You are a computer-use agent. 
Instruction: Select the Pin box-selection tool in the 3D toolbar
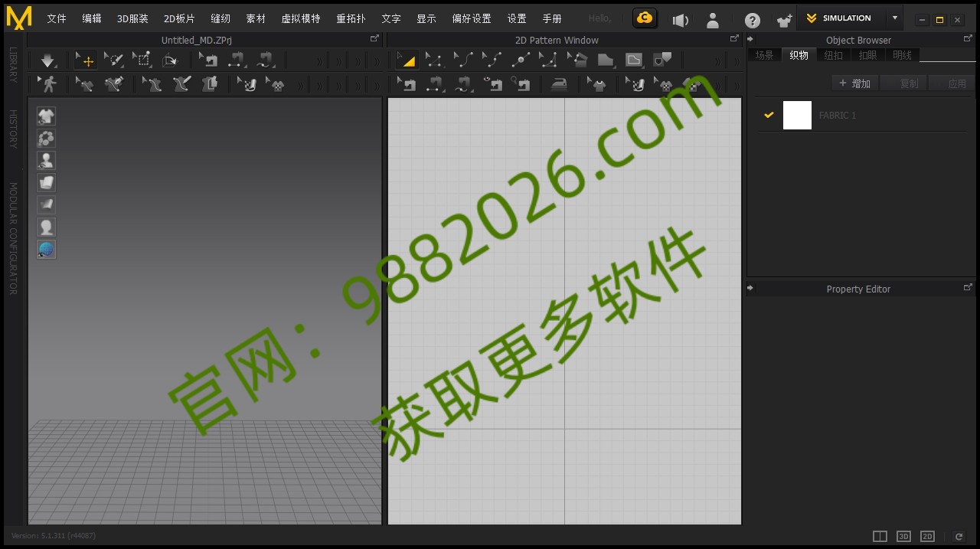click(x=142, y=60)
